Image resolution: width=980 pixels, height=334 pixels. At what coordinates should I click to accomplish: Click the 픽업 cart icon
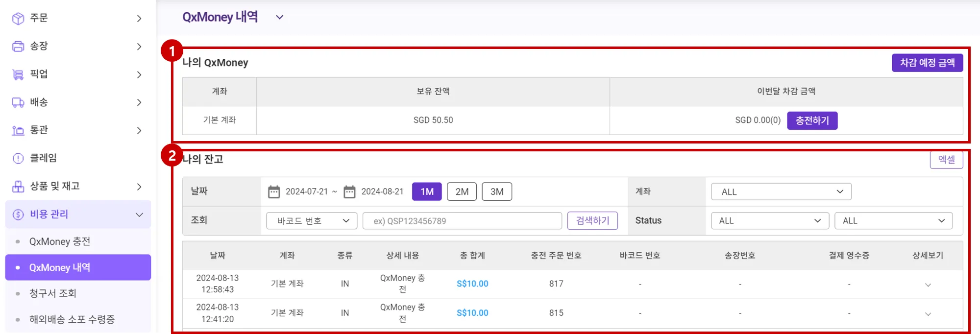18,74
